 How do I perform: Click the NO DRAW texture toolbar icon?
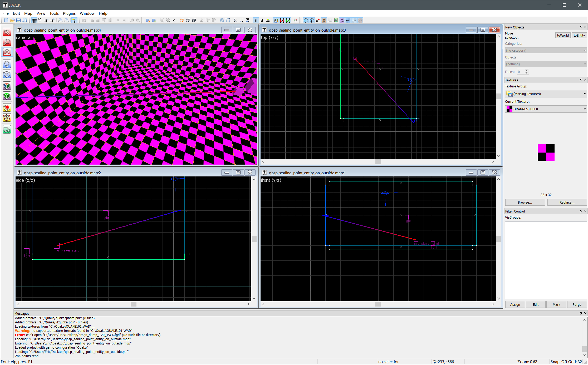(x=342, y=20)
